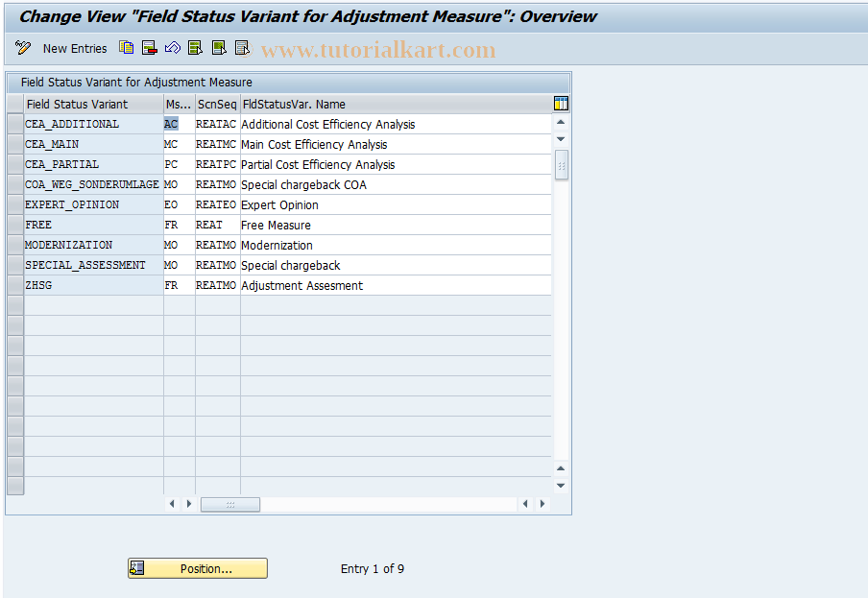Click New Entries button
Screen dimensions: 868x598
(x=75, y=49)
